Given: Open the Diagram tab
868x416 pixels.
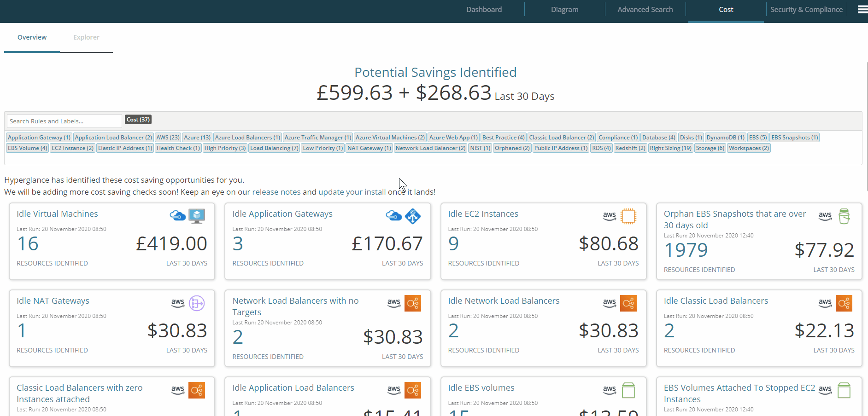Looking at the screenshot, I should point(564,9).
